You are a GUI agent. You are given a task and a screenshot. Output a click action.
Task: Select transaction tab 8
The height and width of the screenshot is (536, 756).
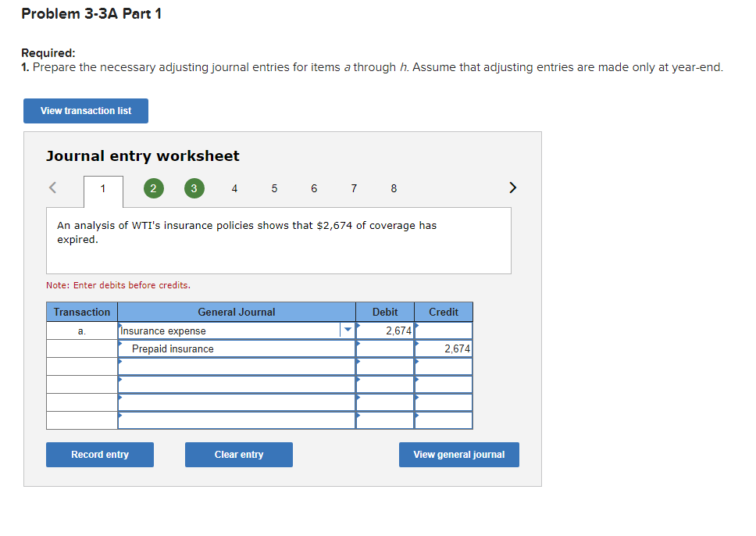click(394, 188)
